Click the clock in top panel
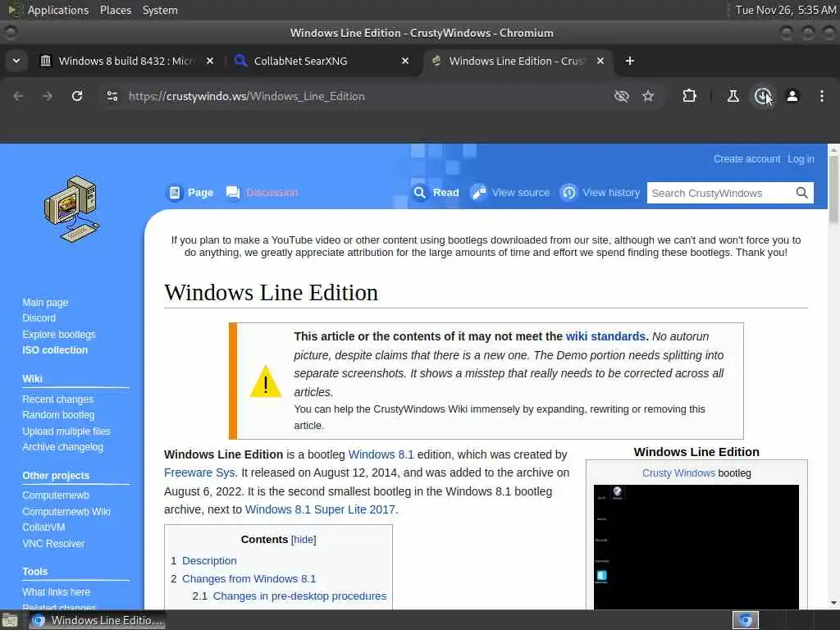Image resolution: width=840 pixels, height=630 pixels. 785,10
